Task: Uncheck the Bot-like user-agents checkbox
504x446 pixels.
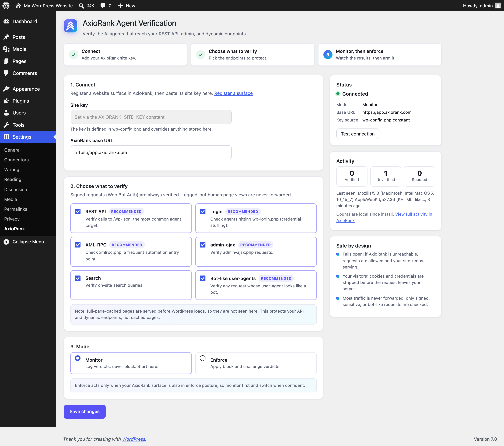Action: tap(203, 278)
